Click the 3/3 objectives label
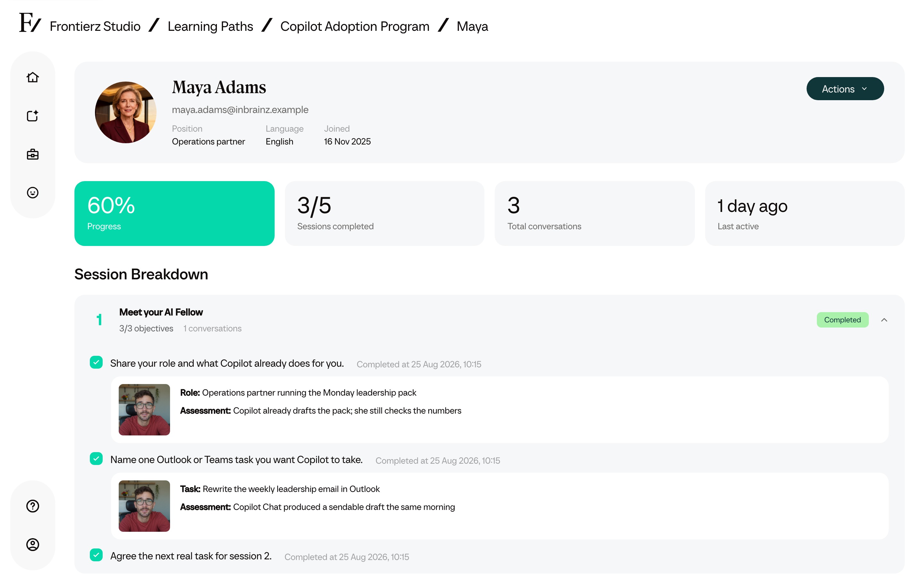 (146, 328)
